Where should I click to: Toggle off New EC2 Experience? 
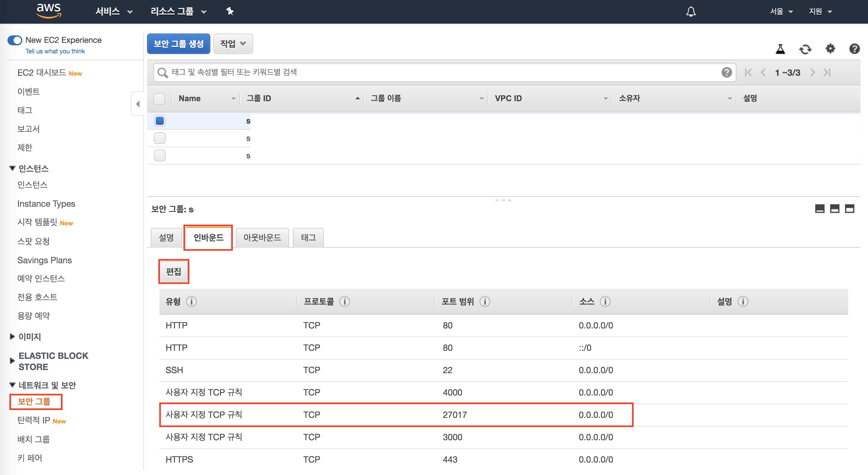click(15, 40)
